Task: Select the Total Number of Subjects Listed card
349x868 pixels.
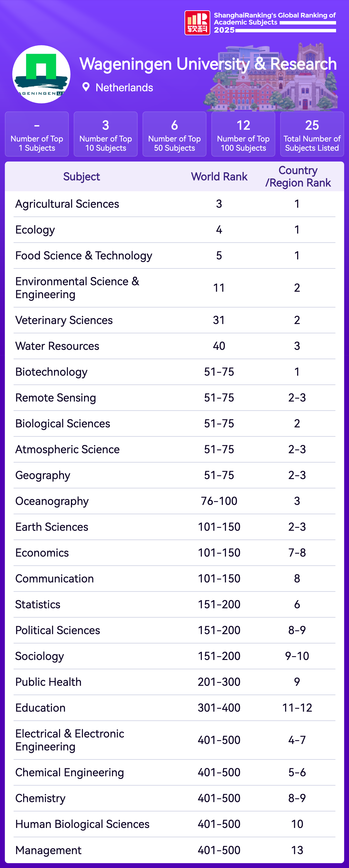Action: 312,134
